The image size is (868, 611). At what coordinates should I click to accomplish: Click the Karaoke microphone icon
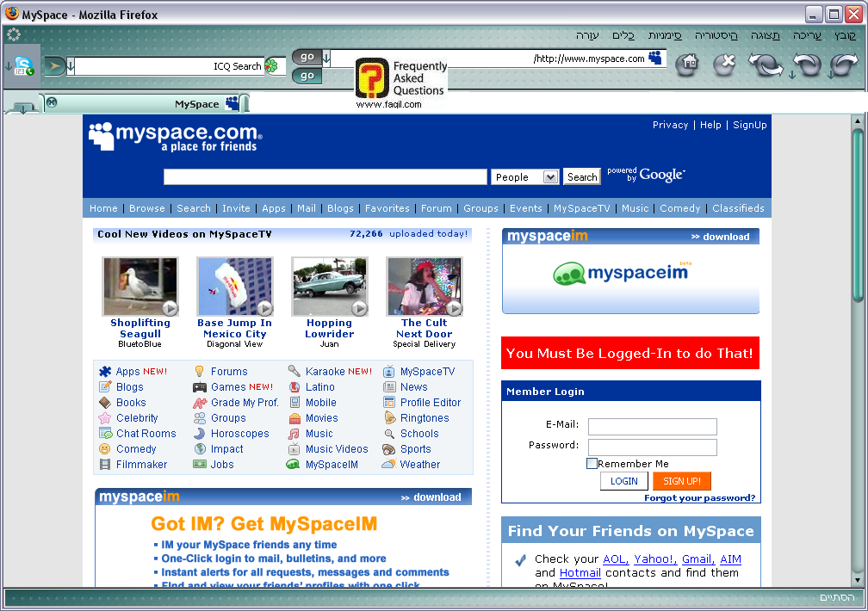[294, 372]
